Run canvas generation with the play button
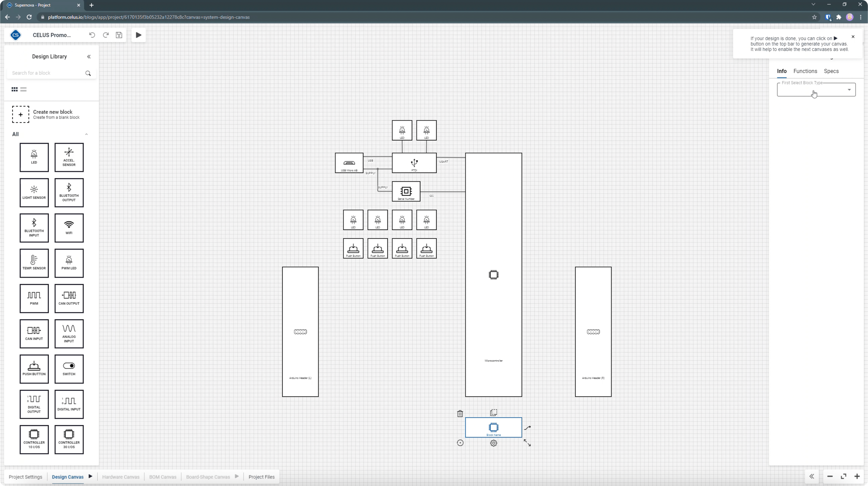 139,35
